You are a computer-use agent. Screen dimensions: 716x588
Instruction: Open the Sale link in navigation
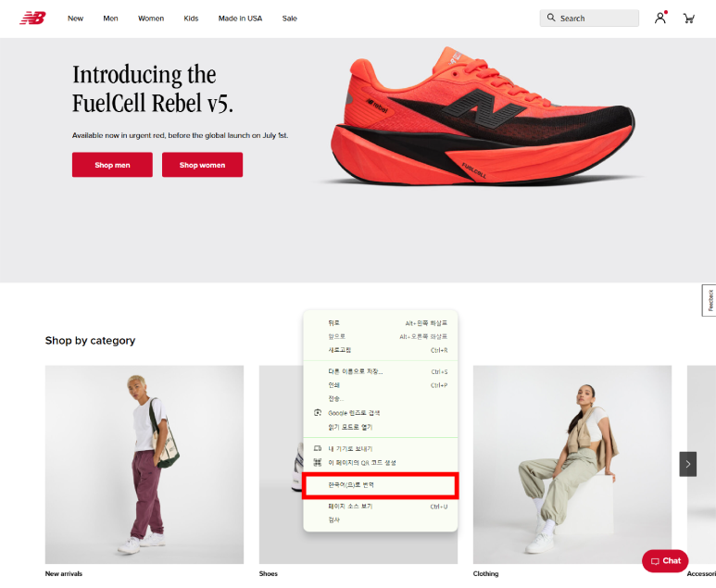[290, 19]
